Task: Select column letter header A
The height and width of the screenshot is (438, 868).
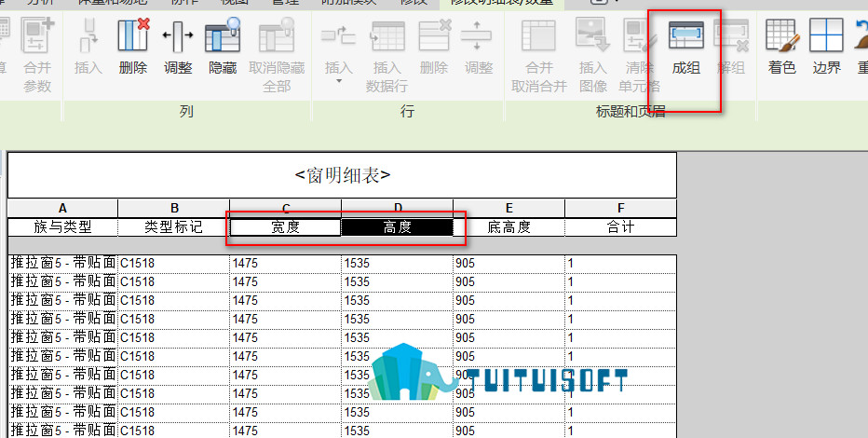Action: tap(62, 208)
